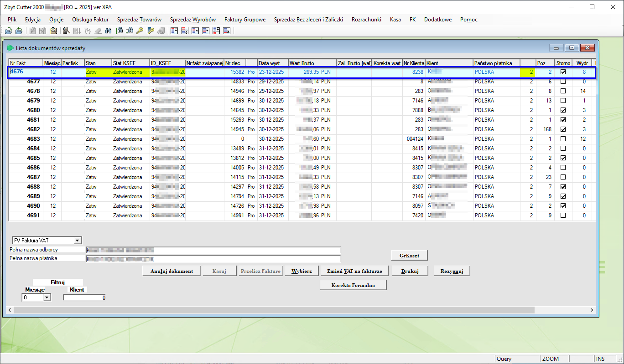Viewport: 624px width, 364px height.
Task: Click the horizontal scrollbar left arrow
Action: click(10, 310)
